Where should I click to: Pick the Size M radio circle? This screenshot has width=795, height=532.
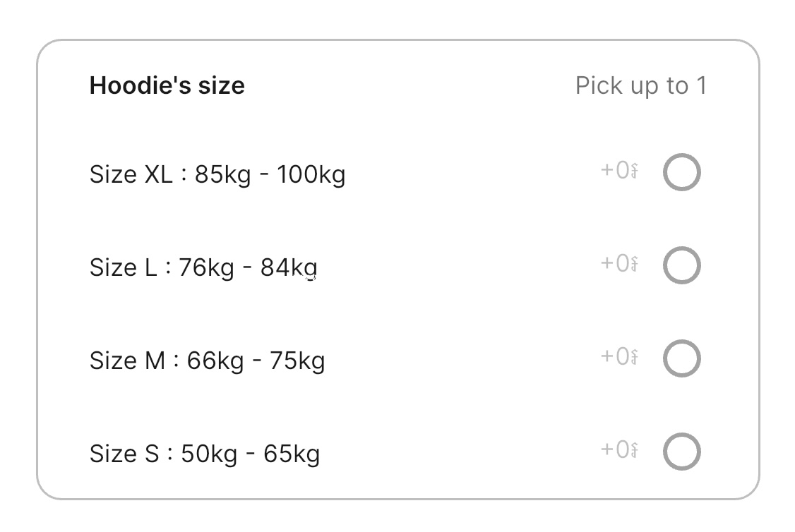click(681, 358)
